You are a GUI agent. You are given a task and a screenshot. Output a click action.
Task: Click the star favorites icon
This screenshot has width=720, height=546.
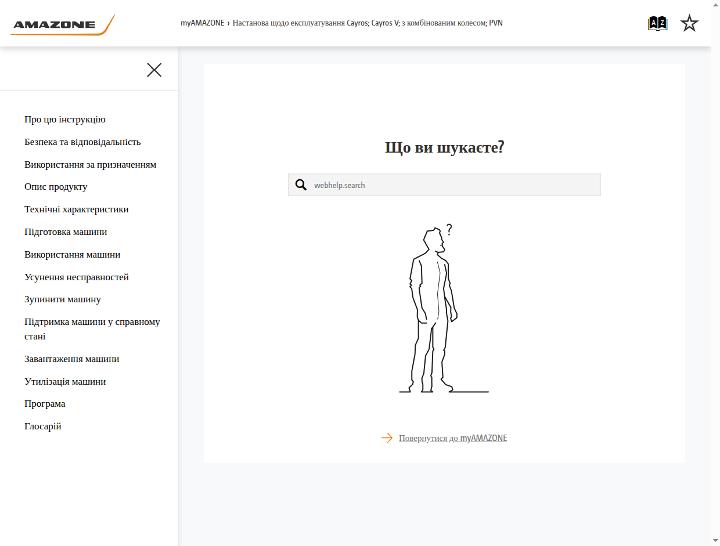[689, 23]
